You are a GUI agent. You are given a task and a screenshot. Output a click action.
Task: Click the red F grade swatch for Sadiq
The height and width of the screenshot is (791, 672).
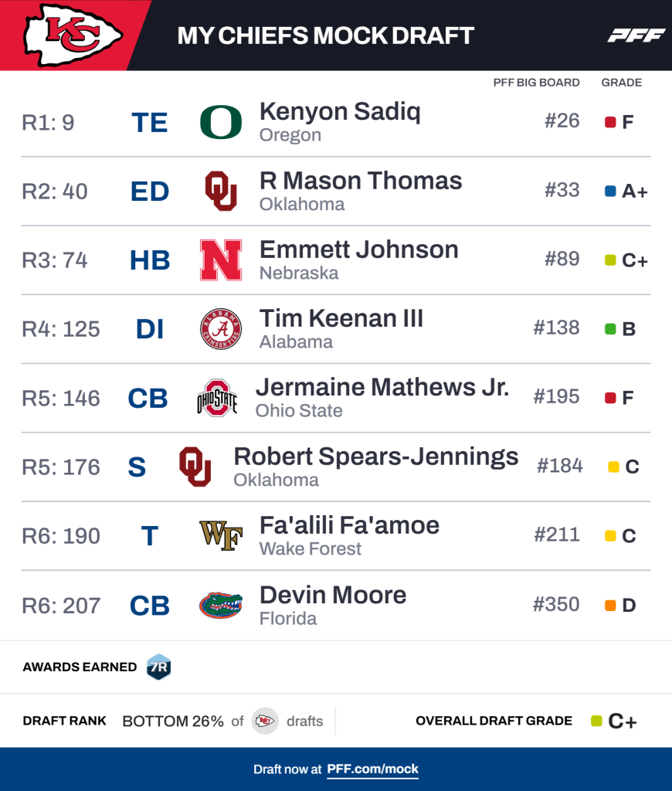[x=610, y=122]
